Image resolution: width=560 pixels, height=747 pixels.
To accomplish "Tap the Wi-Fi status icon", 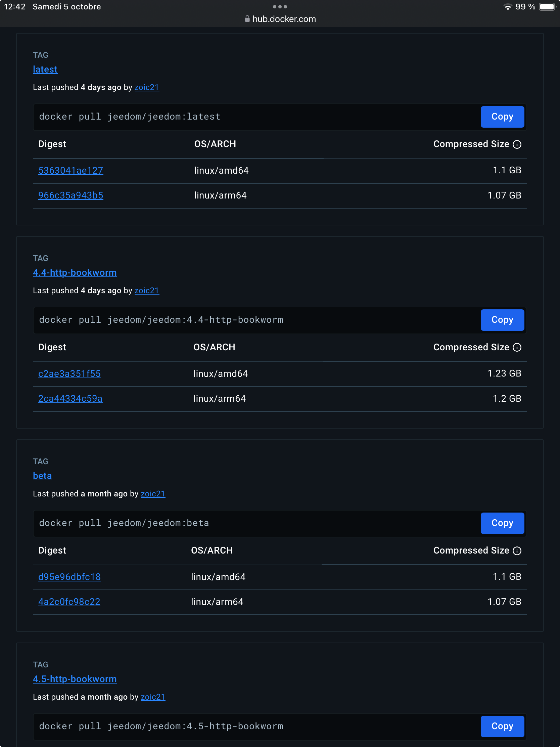I will pos(507,7).
